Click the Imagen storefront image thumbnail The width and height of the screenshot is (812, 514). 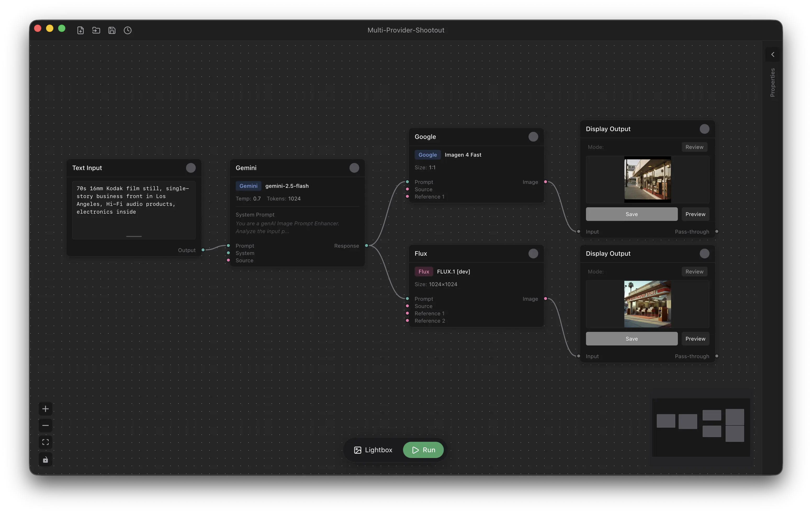[647, 180]
